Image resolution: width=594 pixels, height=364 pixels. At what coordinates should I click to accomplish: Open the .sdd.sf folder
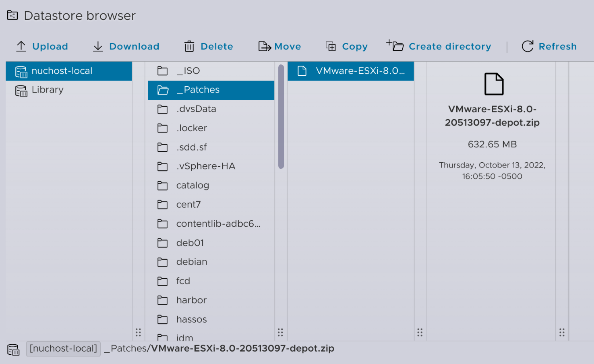point(211,147)
